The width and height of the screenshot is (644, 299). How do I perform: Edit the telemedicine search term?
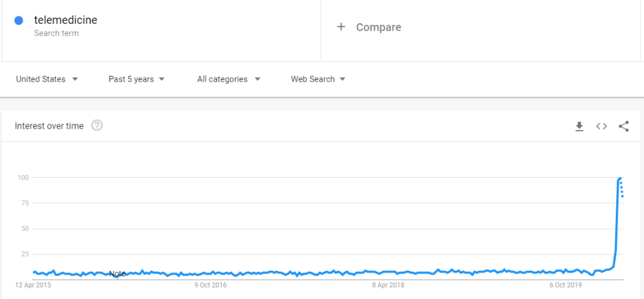[65, 20]
